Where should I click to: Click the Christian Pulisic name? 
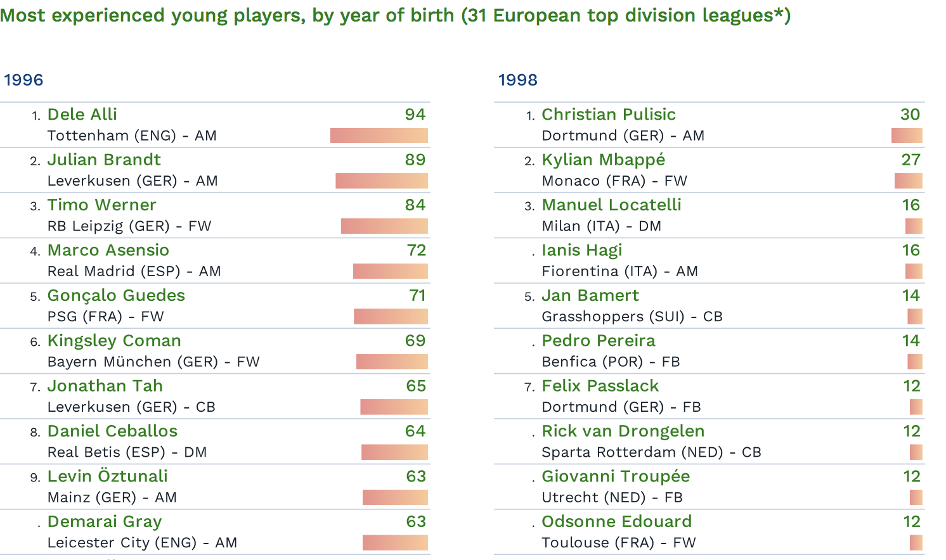609,115
